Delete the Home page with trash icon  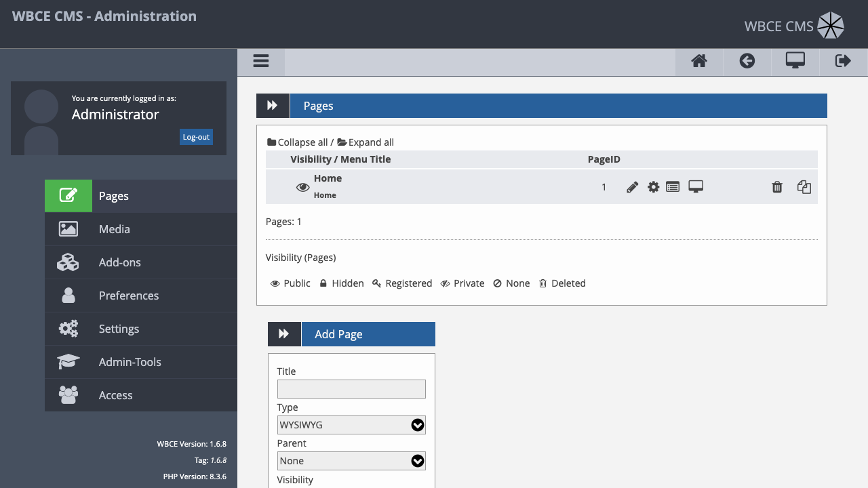[x=777, y=187]
